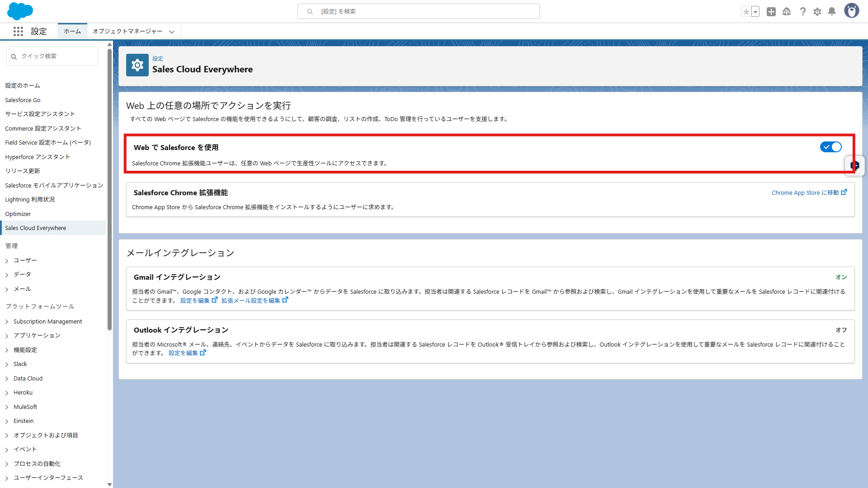
Task: Open Salesforce モバイルアプリケーション in the sidebar
Action: tap(54, 185)
